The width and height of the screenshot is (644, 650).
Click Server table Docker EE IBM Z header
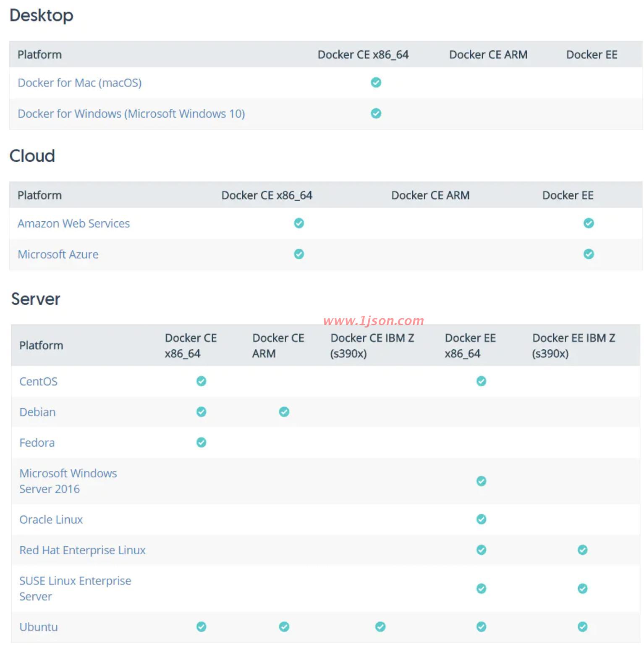click(x=573, y=346)
